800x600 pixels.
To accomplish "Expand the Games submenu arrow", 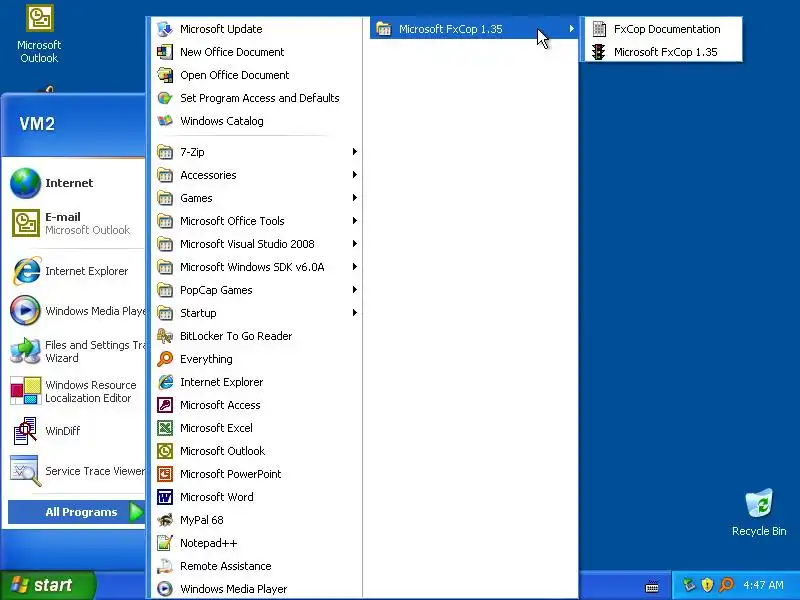I will 355,197.
